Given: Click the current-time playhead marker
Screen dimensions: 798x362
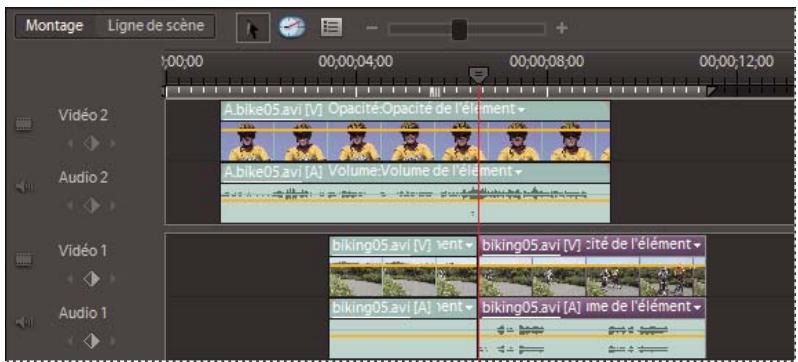Looking at the screenshot, I should (478, 75).
